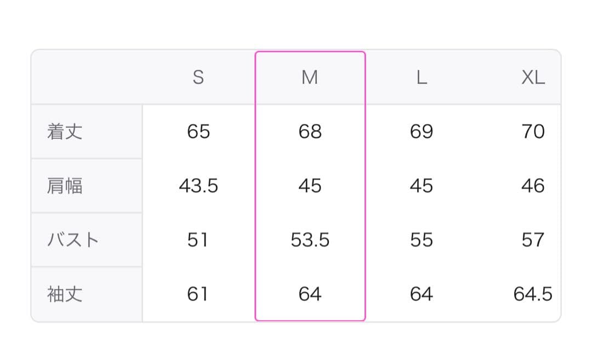Select the 61 sleeve value for S

pos(198,294)
